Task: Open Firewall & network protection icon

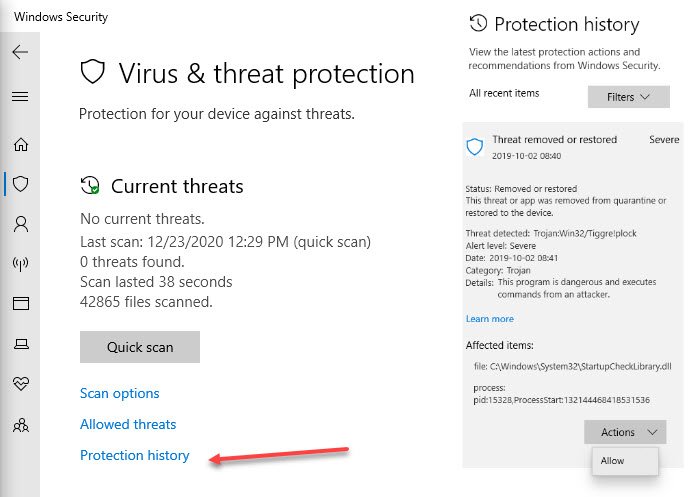Action: pos(20,264)
